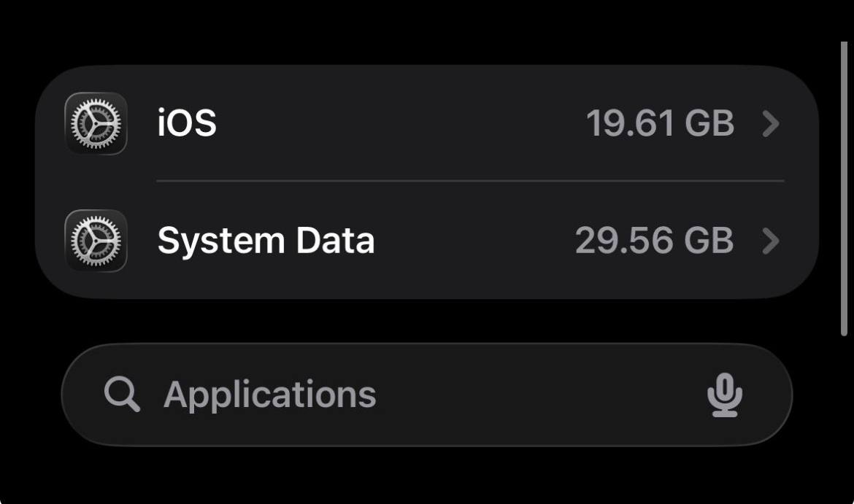Open the iOS storage entry label
Image resolution: width=854 pixels, height=504 pixels.
(187, 123)
